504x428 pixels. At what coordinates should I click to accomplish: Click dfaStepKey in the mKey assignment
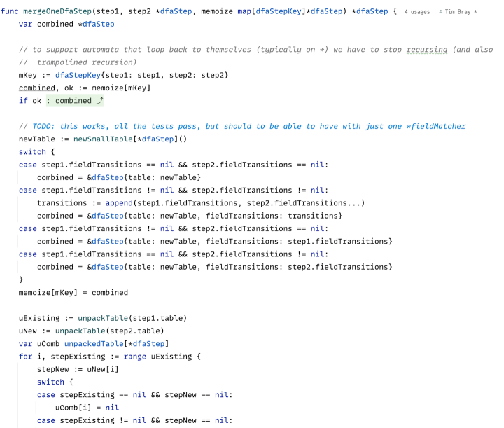(78, 75)
